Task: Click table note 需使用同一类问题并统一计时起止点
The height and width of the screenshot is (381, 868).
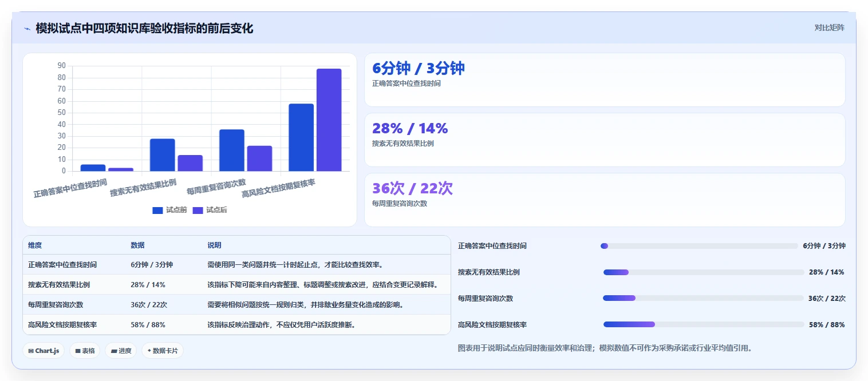Action: click(x=295, y=265)
